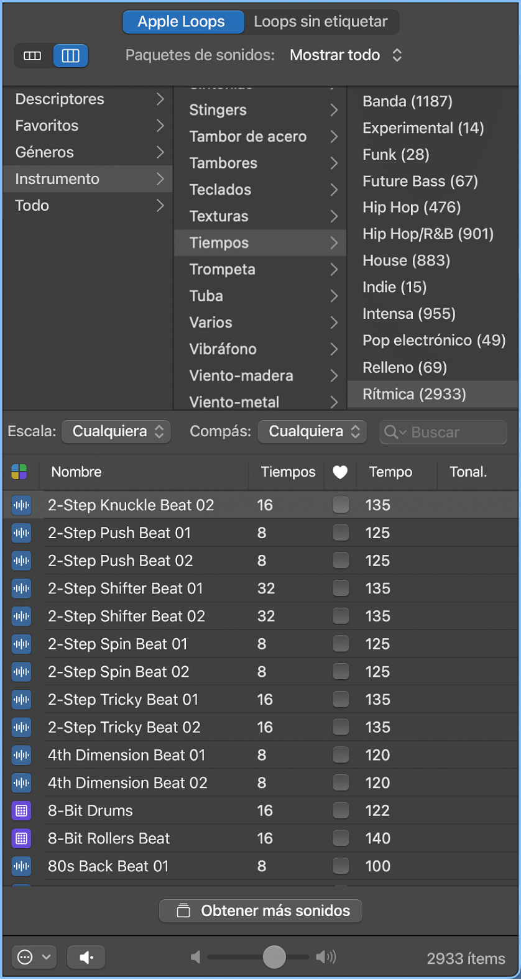Open Paquetes de sonidos Mostrar todo menu
This screenshot has width=521, height=980.
point(346,55)
